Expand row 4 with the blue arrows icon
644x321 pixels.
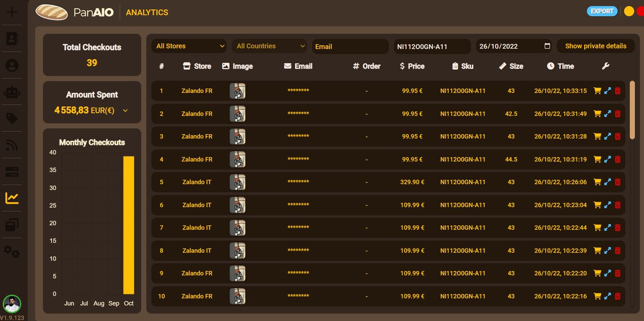coord(608,159)
